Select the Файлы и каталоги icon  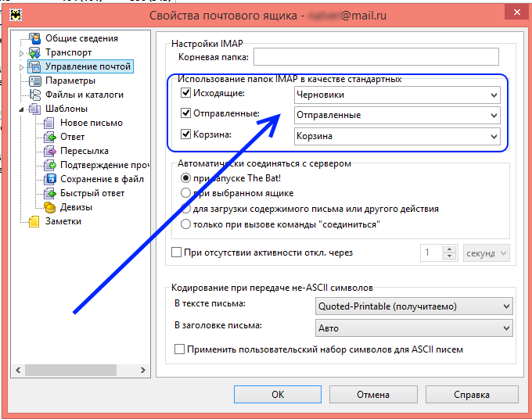[x=35, y=95]
